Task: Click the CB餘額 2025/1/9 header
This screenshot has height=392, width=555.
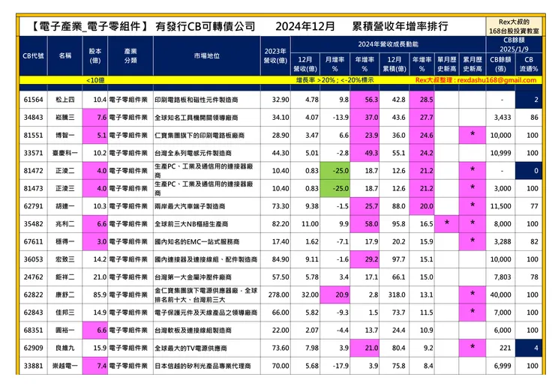Action: [x=514, y=44]
